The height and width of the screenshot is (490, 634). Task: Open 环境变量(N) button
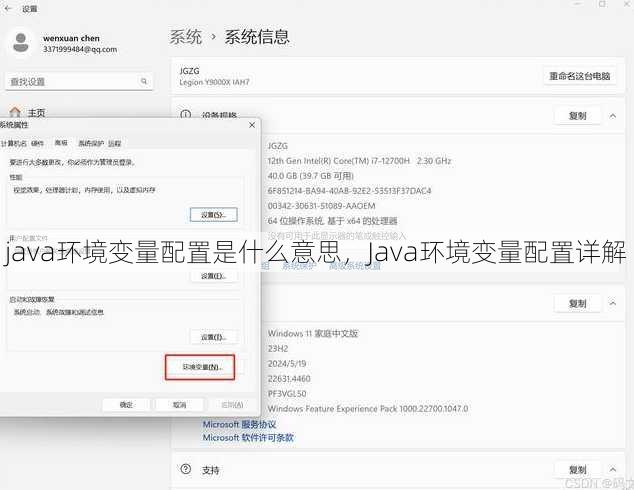(200, 367)
